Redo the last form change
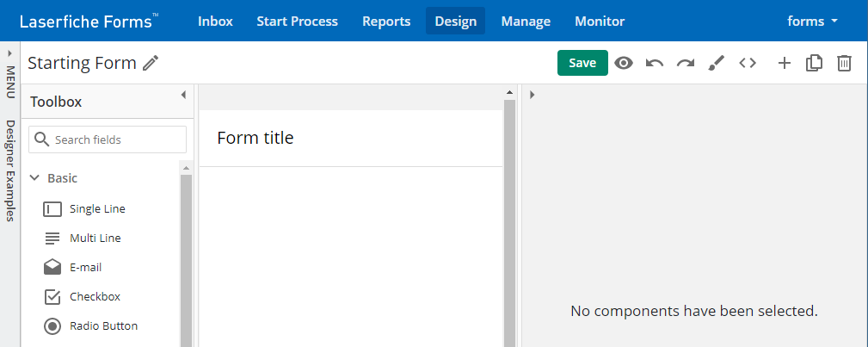This screenshot has width=868, height=347. [x=686, y=63]
